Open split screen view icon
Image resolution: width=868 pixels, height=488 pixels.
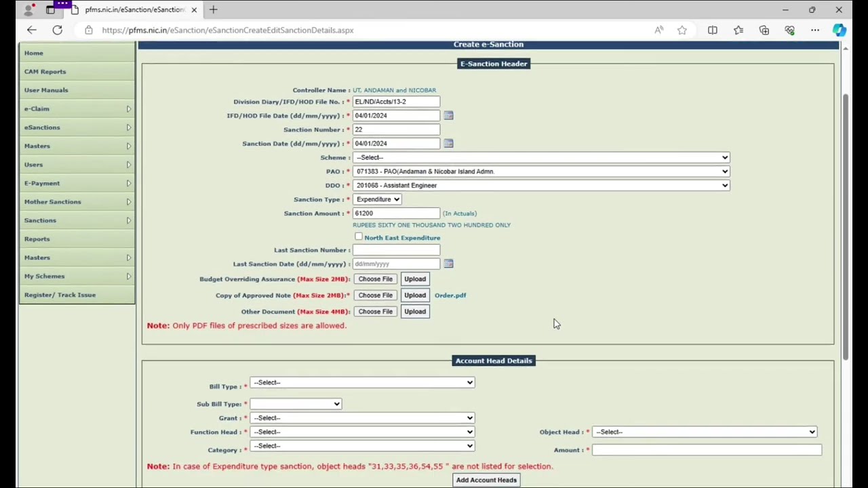(x=713, y=30)
